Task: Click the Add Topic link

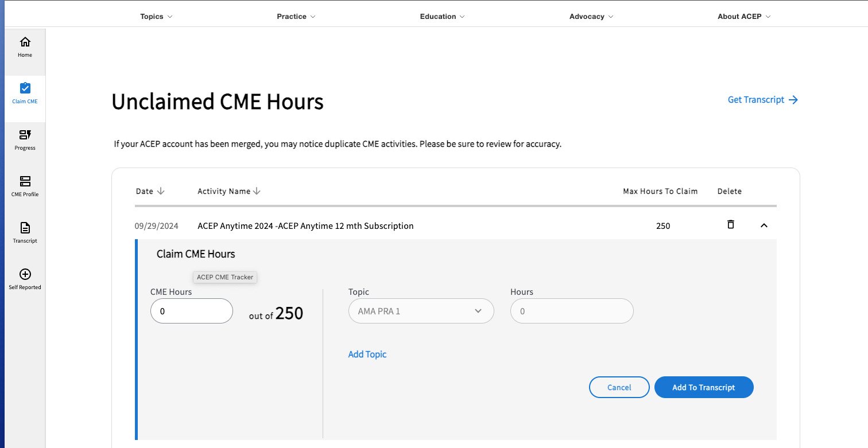Action: pyautogui.click(x=367, y=354)
